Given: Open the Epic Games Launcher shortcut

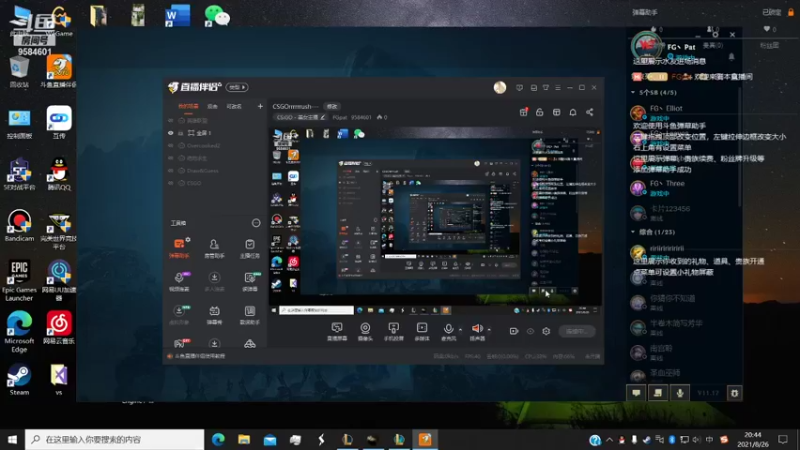Looking at the screenshot, I should 19,280.
